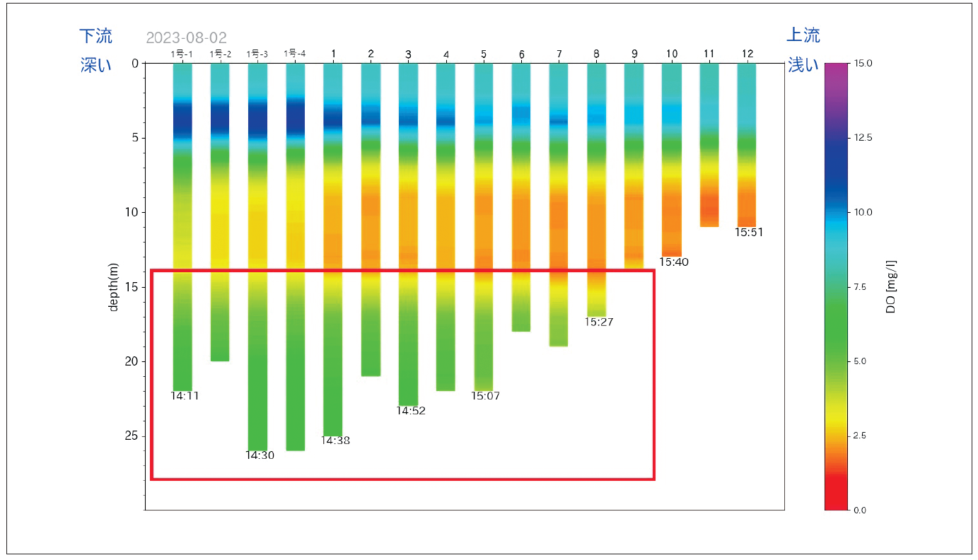
Task: Select the 14:38 timestamp label
Action: click(335, 441)
